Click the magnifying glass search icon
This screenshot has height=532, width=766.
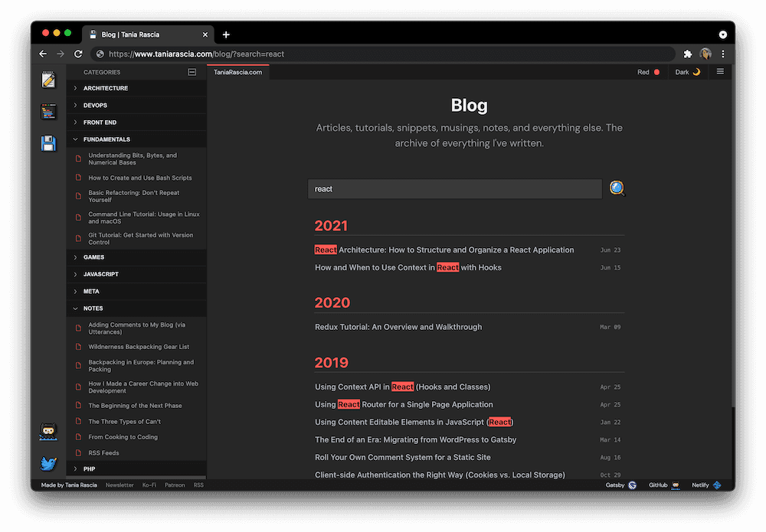(617, 188)
